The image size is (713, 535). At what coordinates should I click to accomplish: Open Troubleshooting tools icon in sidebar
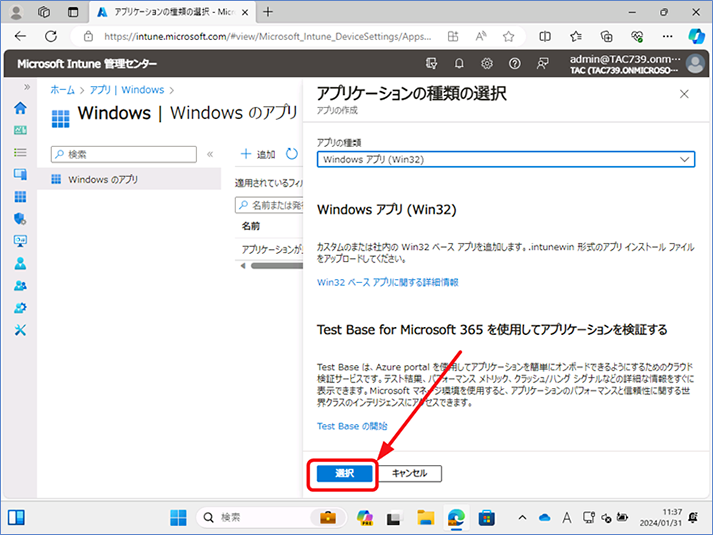click(x=20, y=330)
